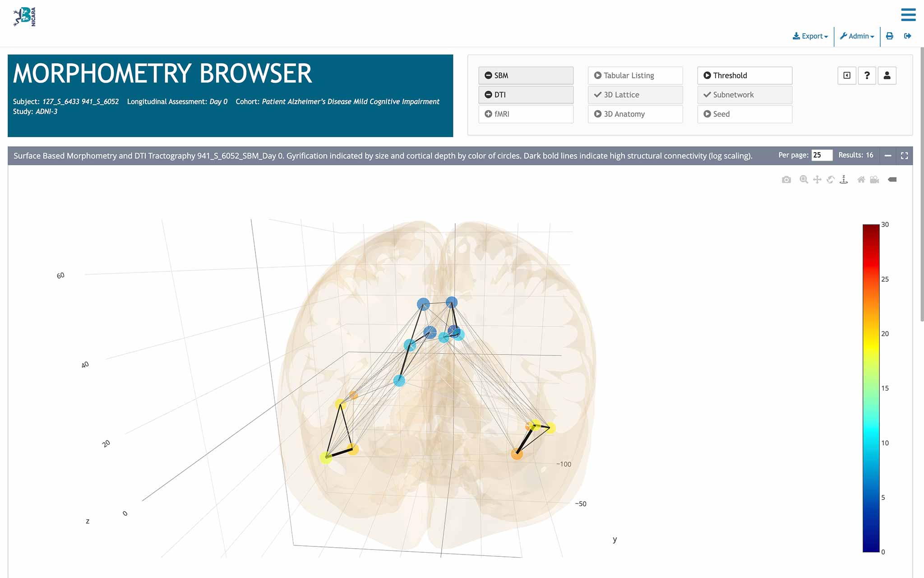Click the Threshold button
Screen dimensions: 924x578
[744, 75]
